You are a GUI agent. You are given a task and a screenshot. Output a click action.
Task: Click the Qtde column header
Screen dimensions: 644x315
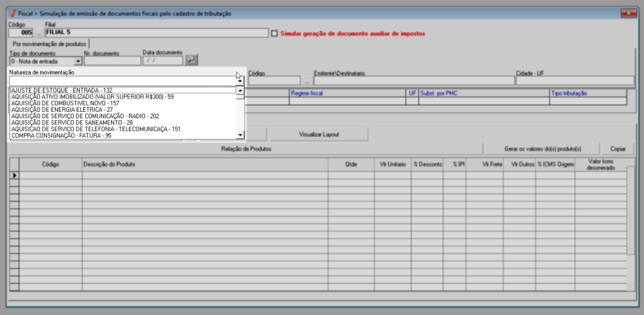(351, 164)
